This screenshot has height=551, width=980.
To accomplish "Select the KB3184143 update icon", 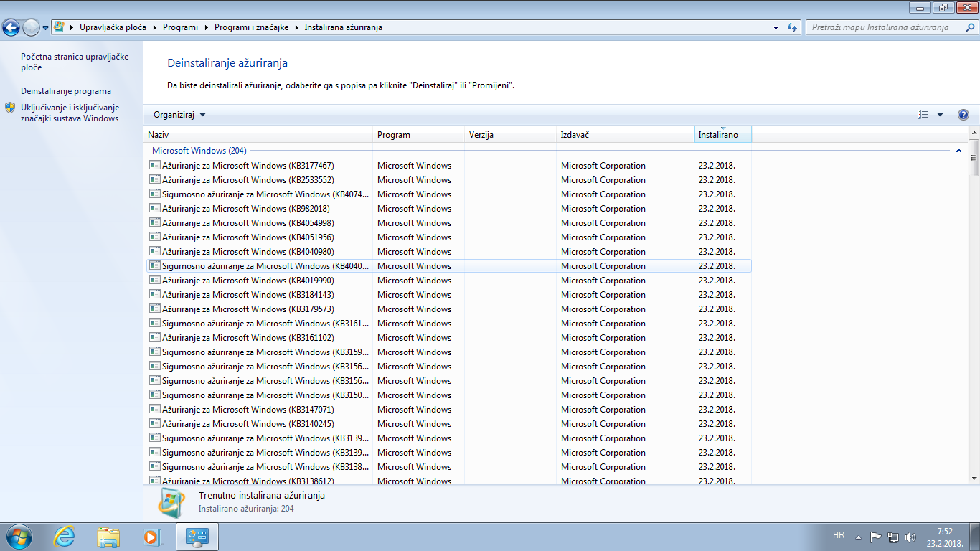I will (154, 294).
